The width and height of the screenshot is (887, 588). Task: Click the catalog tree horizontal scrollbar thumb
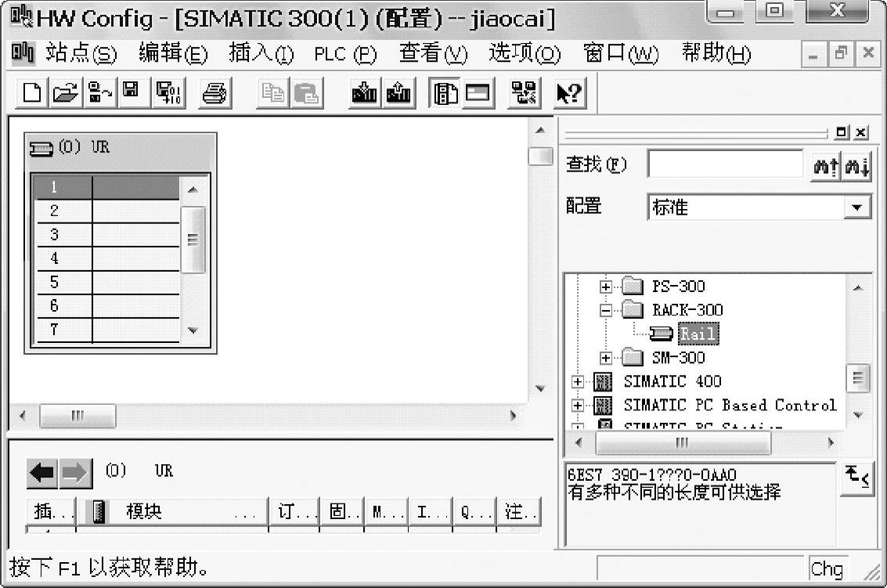click(683, 442)
